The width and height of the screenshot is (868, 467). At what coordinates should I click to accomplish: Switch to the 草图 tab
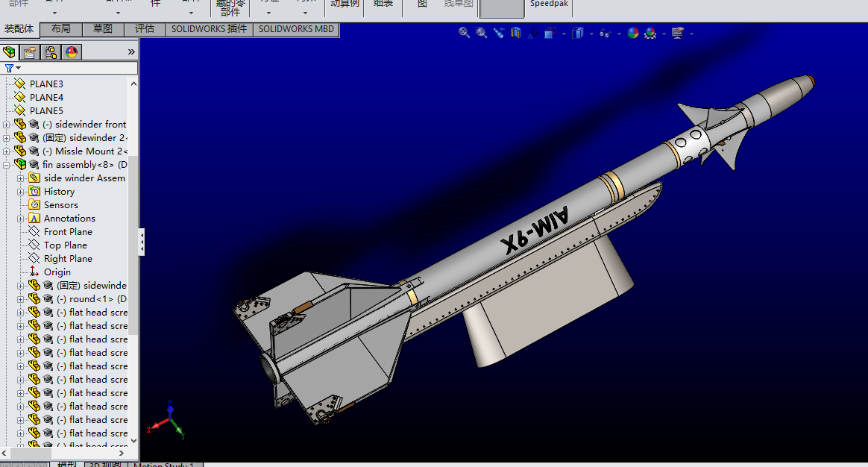[x=103, y=29]
